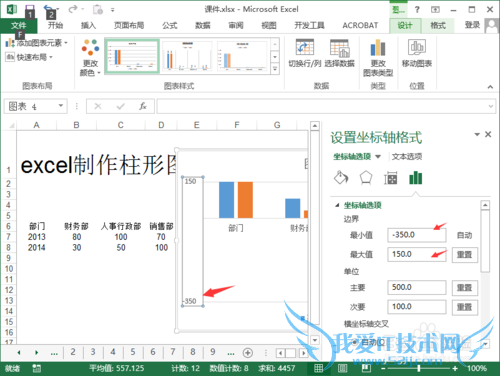Click column C header

click(x=121, y=125)
